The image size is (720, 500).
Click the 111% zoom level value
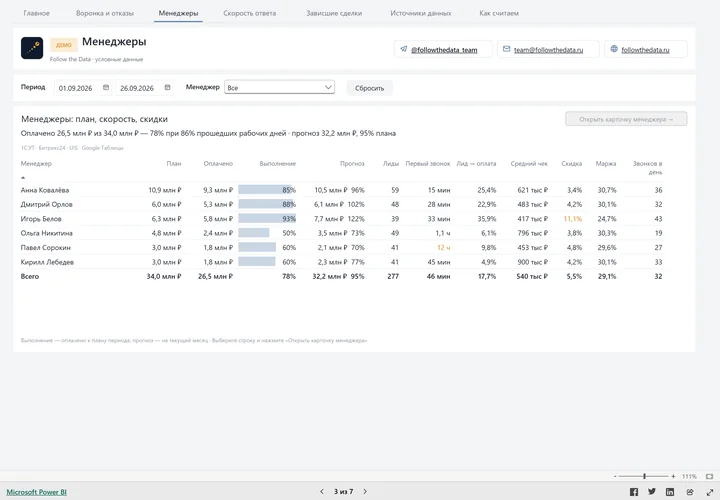tap(689, 477)
